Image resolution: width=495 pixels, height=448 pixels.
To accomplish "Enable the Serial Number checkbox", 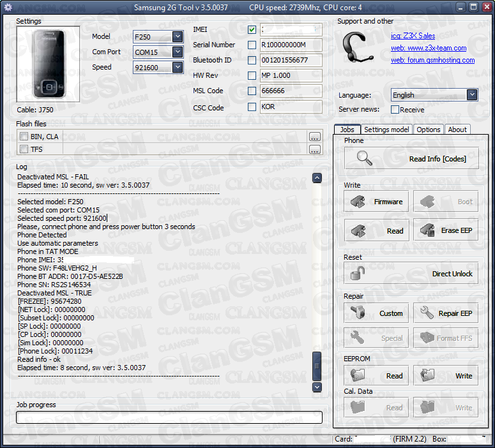I will [252, 45].
